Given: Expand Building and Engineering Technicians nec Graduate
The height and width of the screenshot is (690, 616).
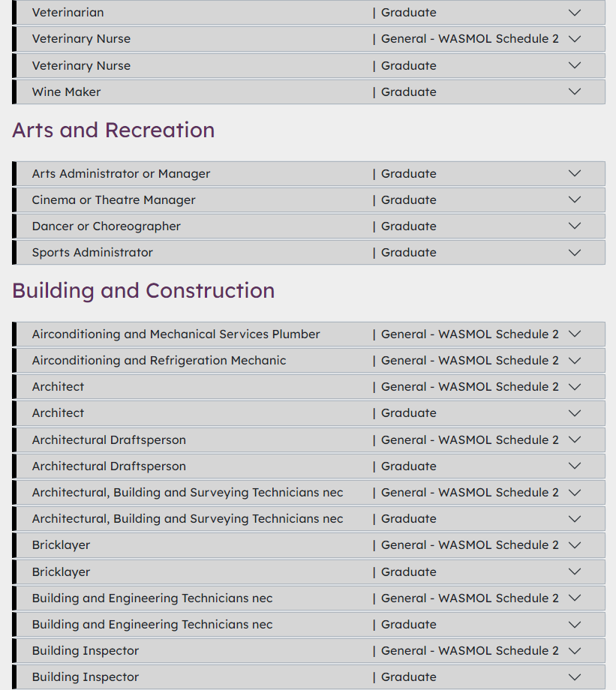Looking at the screenshot, I should (575, 625).
